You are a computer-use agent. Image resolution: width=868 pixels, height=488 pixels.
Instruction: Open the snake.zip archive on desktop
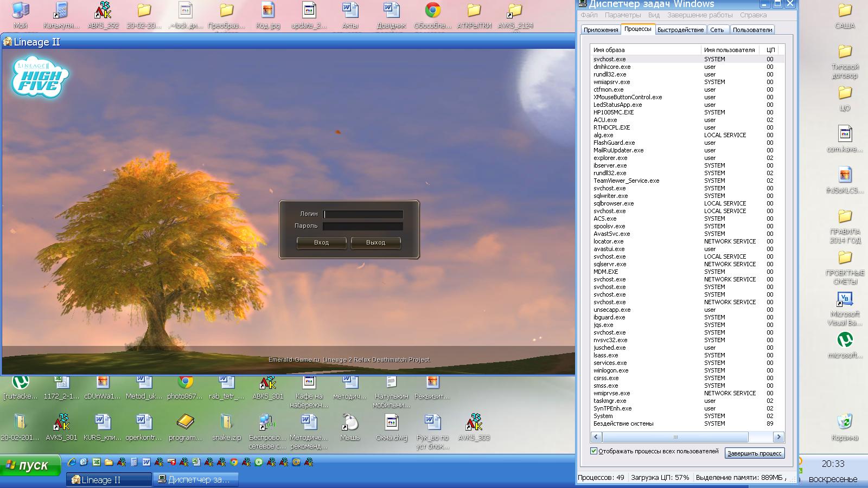227,427
